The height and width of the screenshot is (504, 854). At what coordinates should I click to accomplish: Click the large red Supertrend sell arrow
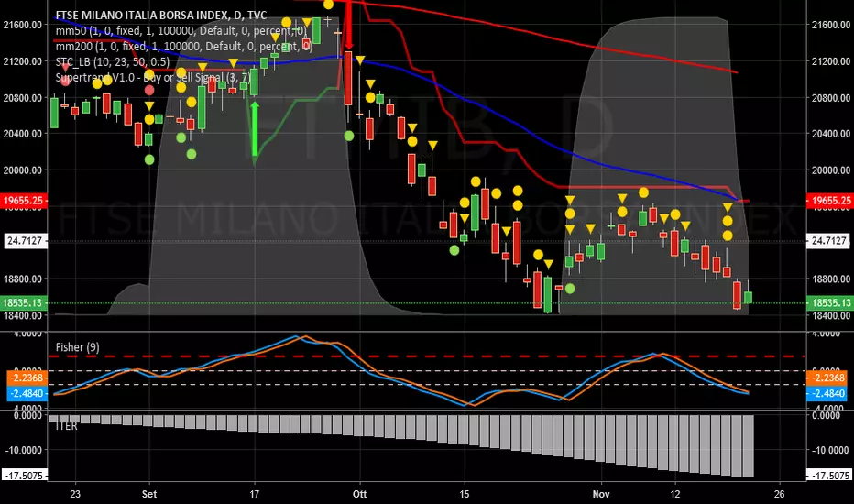[x=348, y=25]
